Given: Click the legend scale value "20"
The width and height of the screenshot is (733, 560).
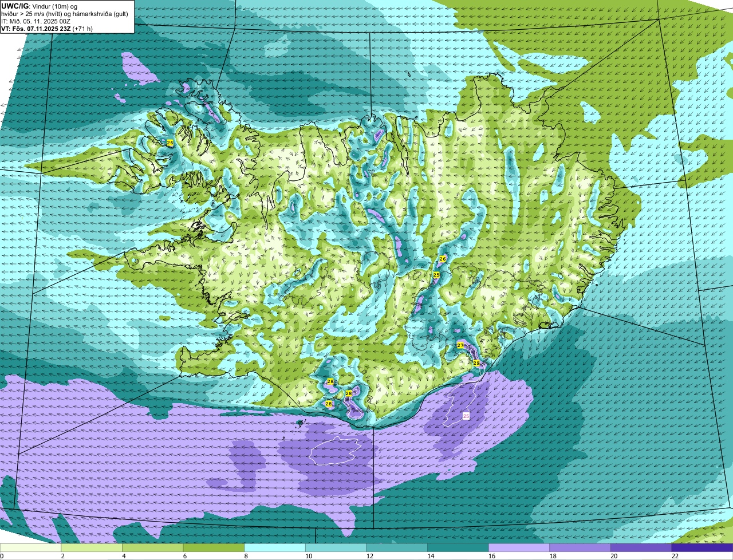Looking at the screenshot, I should (x=614, y=556).
